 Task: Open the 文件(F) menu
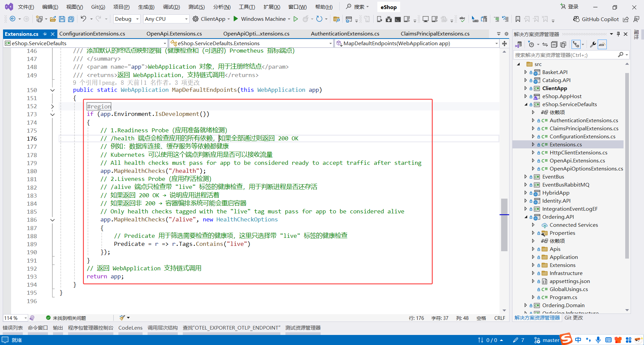click(x=26, y=7)
